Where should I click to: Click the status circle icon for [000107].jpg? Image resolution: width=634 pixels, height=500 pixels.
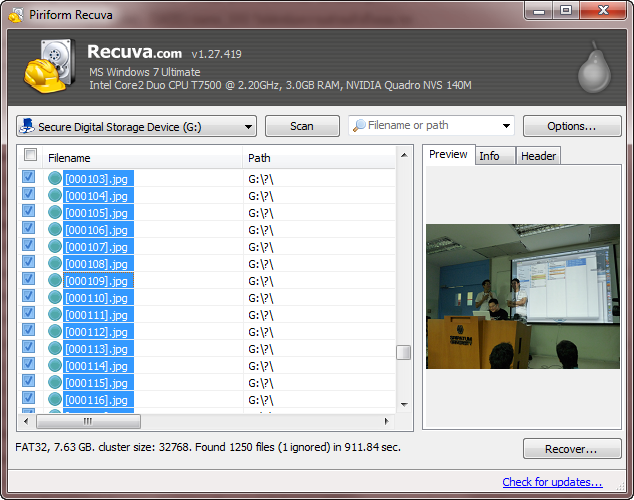[x=55, y=246]
